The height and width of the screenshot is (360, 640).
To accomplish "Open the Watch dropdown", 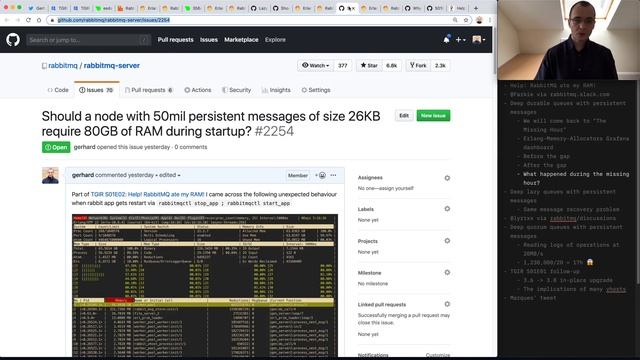I will 316,65.
